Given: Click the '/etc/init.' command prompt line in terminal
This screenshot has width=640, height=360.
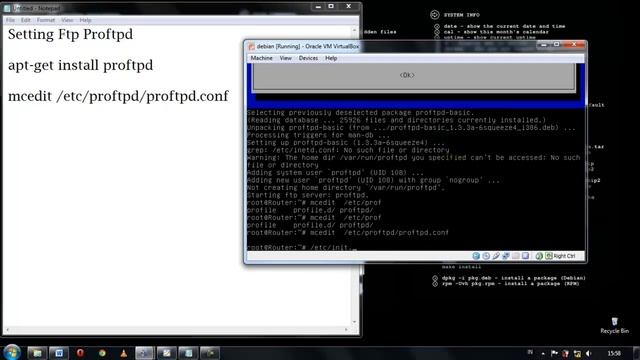Looking at the screenshot, I should pyautogui.click(x=301, y=247).
